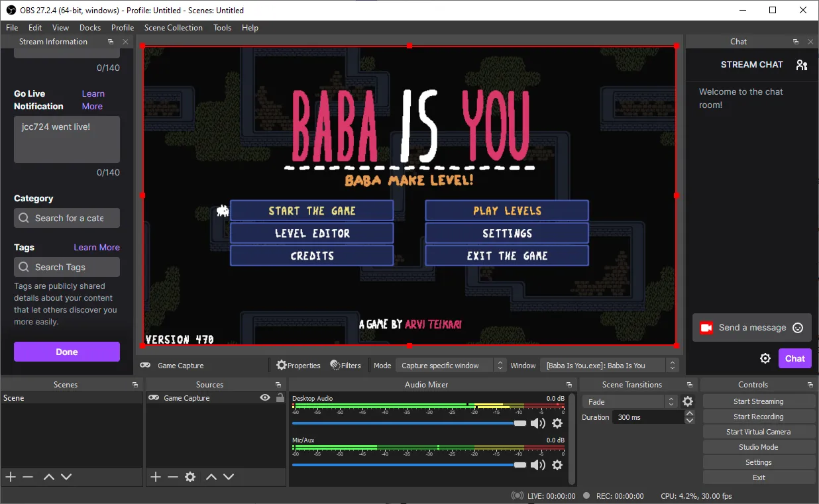Add a new scene with plus icon
Screen dimensions: 819x504
(11, 477)
